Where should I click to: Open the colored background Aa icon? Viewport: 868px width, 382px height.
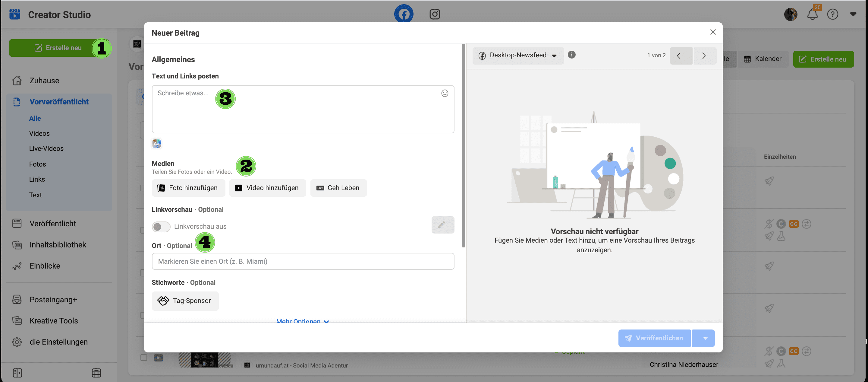(x=157, y=144)
